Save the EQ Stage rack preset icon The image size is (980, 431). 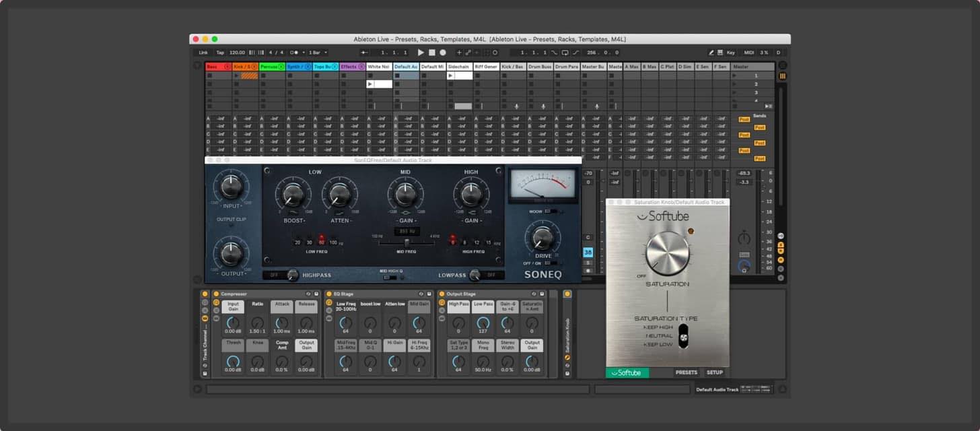click(x=429, y=294)
